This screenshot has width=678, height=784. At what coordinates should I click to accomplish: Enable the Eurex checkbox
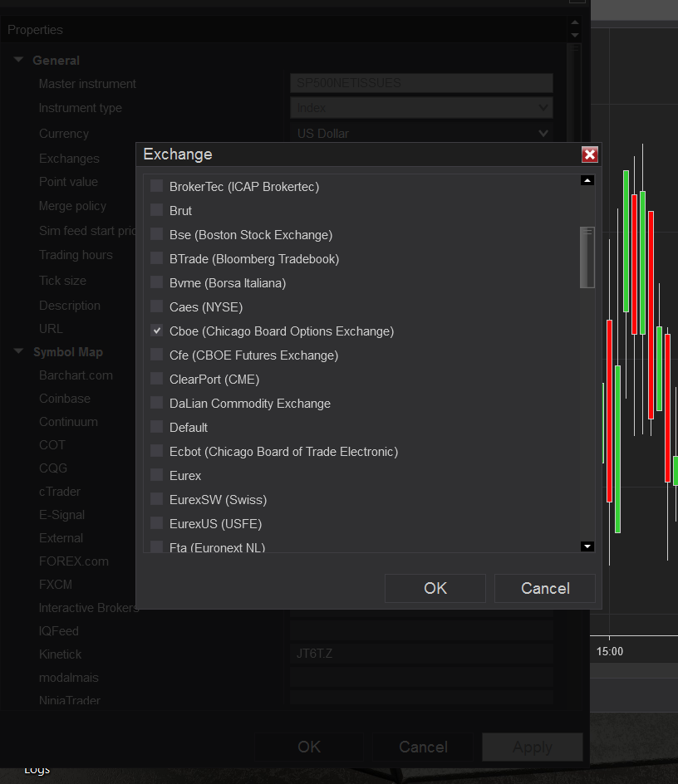tap(156, 474)
